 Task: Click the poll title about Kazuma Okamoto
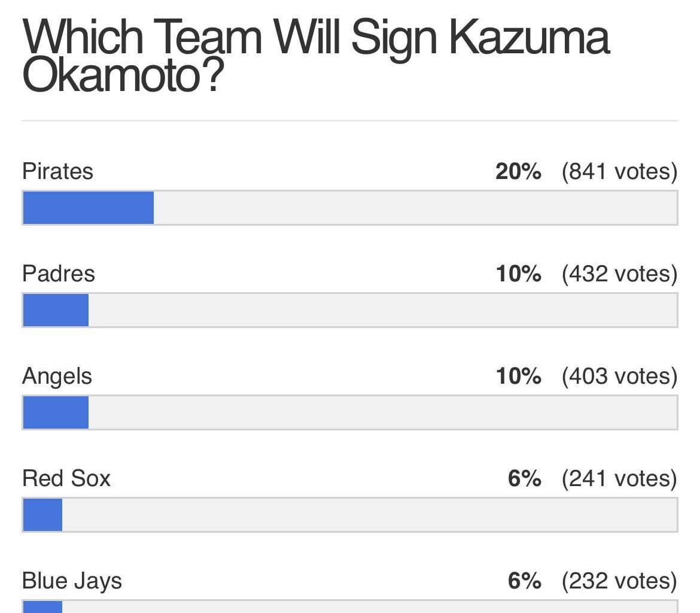coord(316,56)
